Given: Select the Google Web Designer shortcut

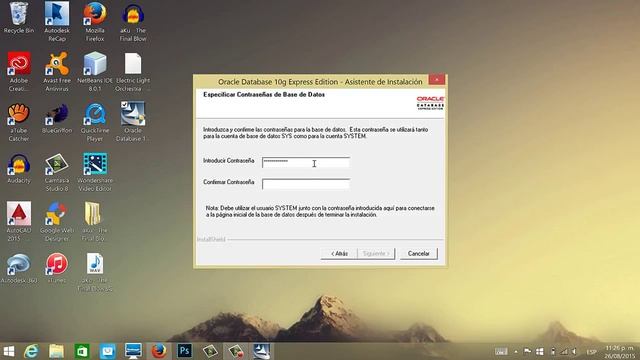Looking at the screenshot, I should tap(57, 221).
